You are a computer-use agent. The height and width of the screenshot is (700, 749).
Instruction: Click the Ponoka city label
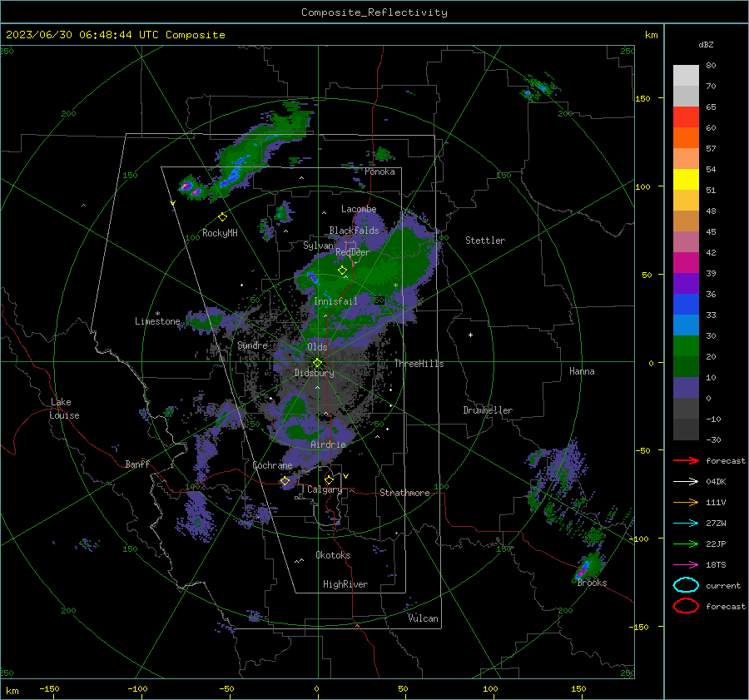379,171
